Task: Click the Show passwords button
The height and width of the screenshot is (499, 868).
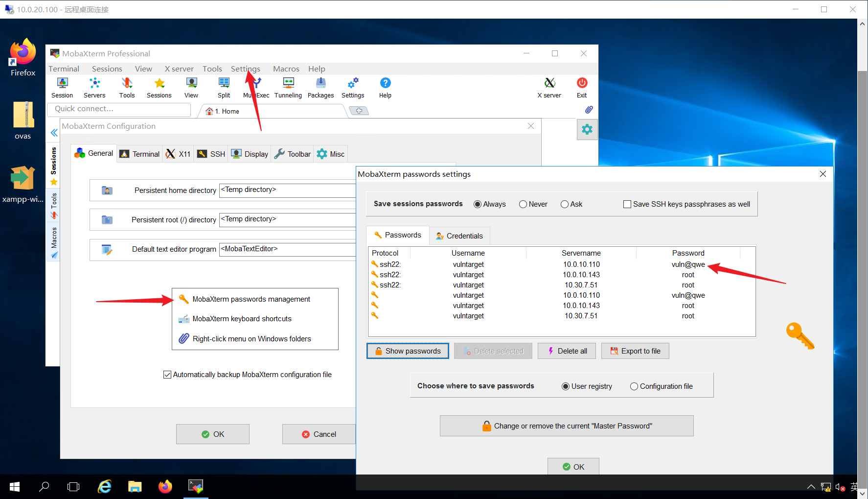Action: tap(408, 351)
